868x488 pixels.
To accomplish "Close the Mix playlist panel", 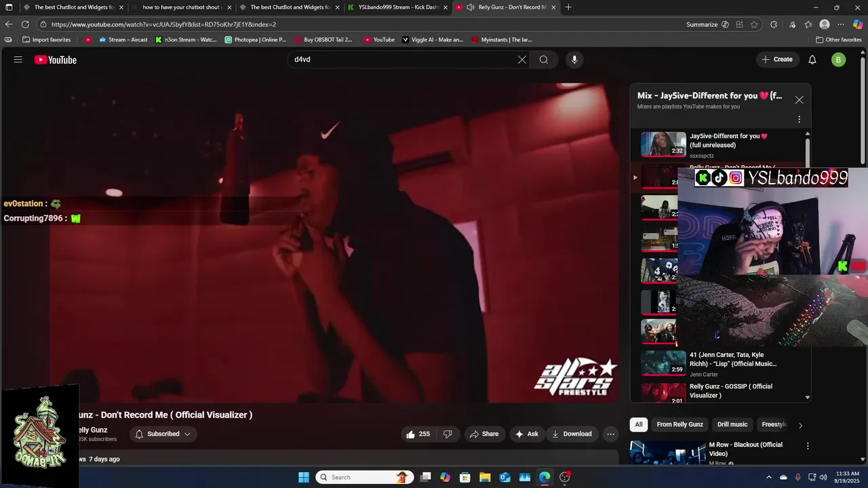I will click(799, 100).
